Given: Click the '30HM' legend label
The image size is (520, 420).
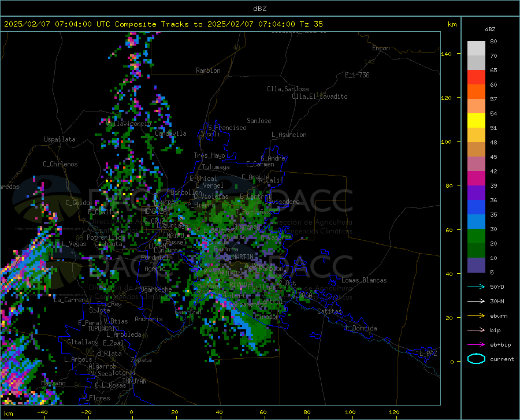Looking at the screenshot, I should 497,302.
